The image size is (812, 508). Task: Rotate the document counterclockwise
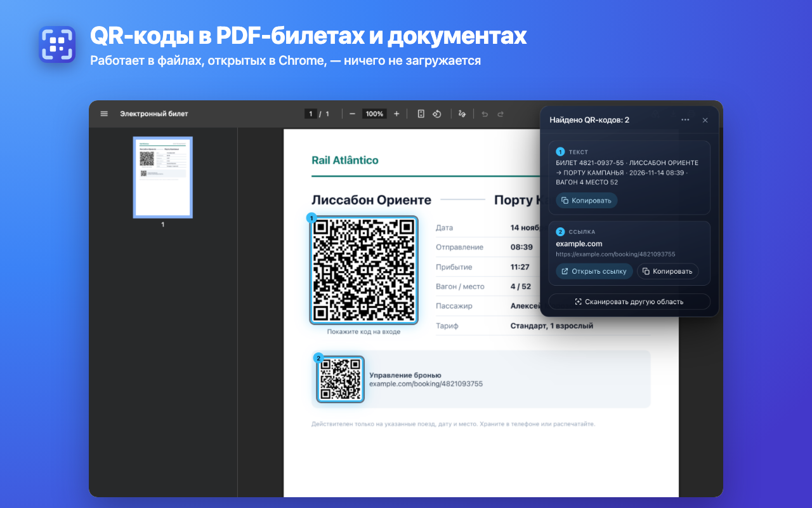(437, 114)
